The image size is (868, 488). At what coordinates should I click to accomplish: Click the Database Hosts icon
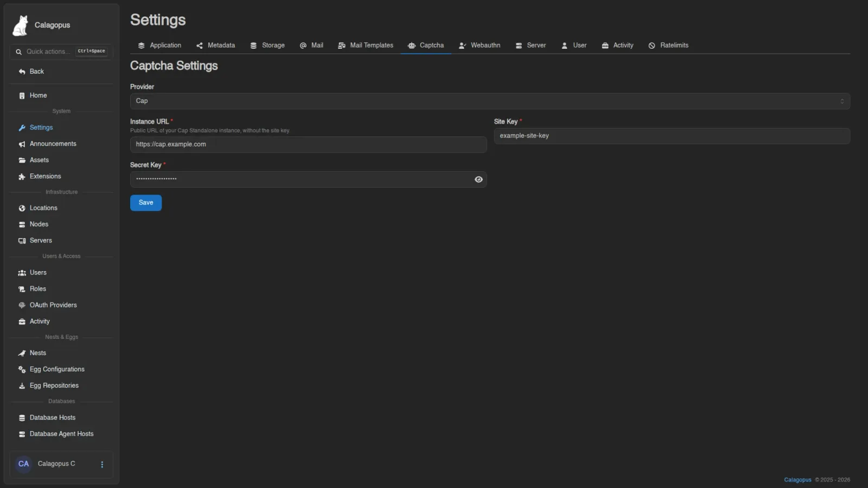point(22,418)
